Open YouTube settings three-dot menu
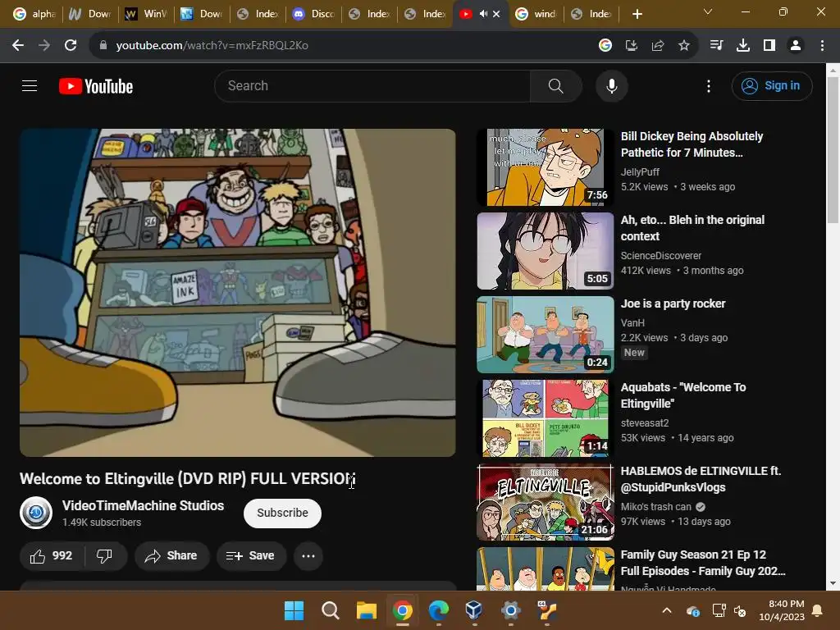 (708, 86)
